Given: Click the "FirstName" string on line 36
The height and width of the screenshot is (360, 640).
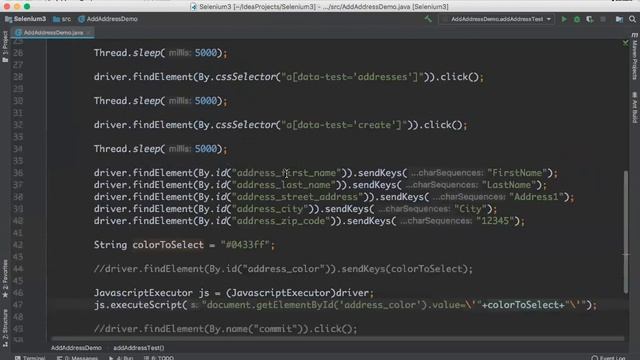Looking at the screenshot, I should point(517,173).
